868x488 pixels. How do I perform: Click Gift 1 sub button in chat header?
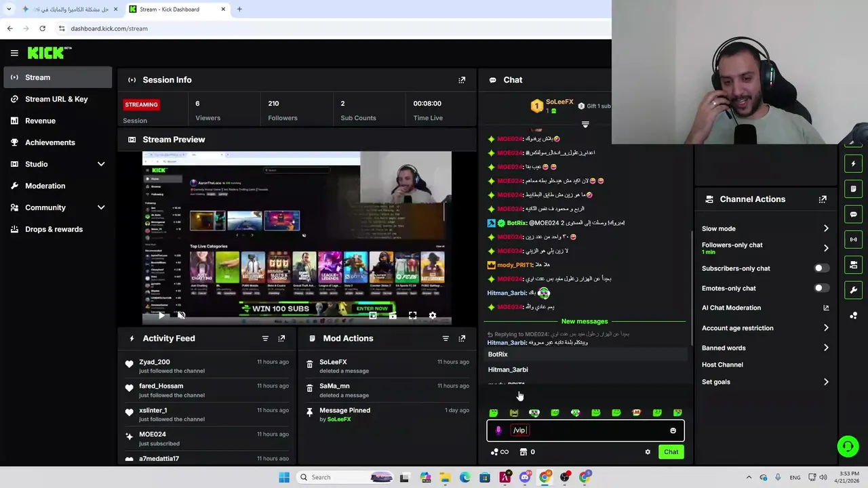[x=595, y=106]
